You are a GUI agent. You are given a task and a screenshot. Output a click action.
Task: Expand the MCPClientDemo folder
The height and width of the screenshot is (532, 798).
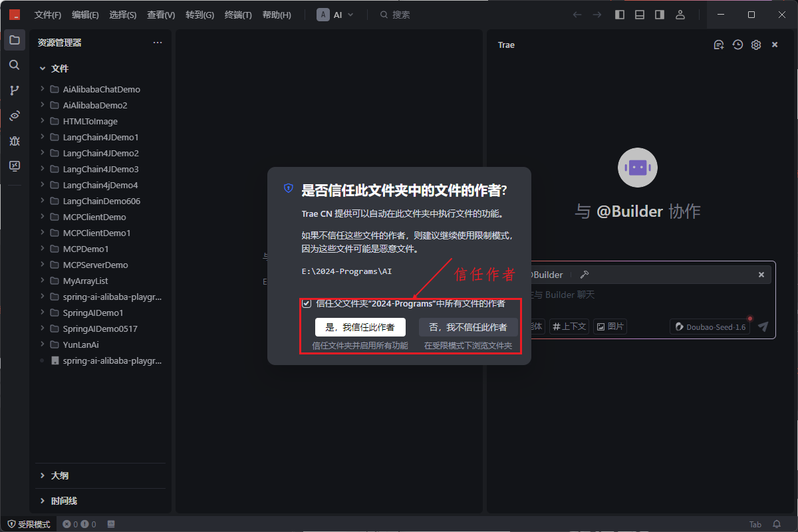pos(43,217)
